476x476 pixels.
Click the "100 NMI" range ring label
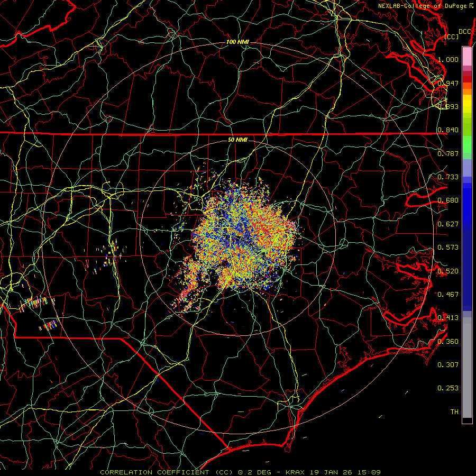(237, 42)
